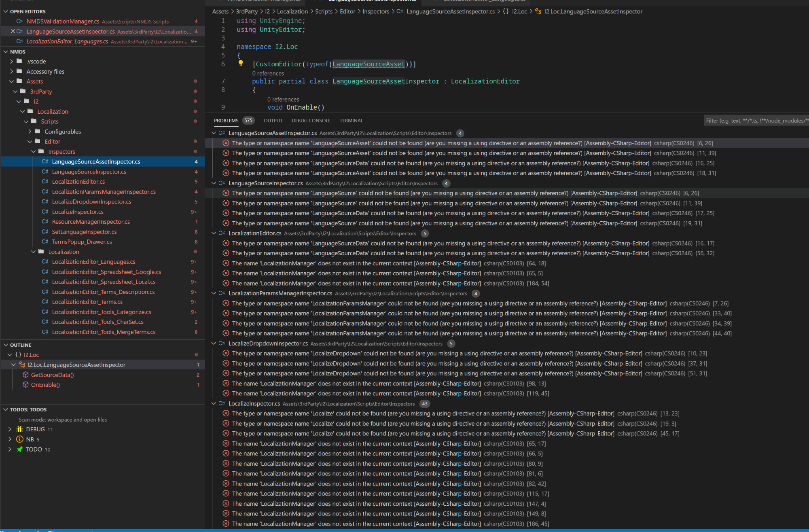The height and width of the screenshot is (532, 809).
Task: Close the LanguageSourceAssetInspector.cs open editor
Action: (x=13, y=32)
